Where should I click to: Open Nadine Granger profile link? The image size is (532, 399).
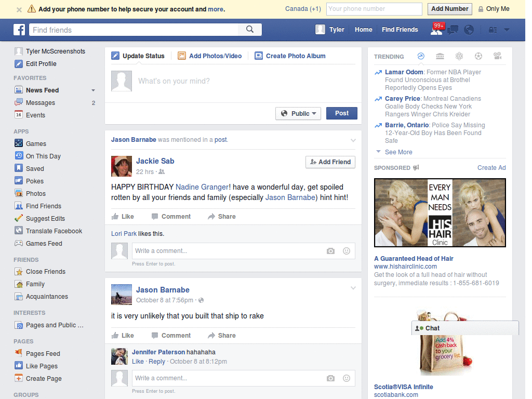coord(202,187)
